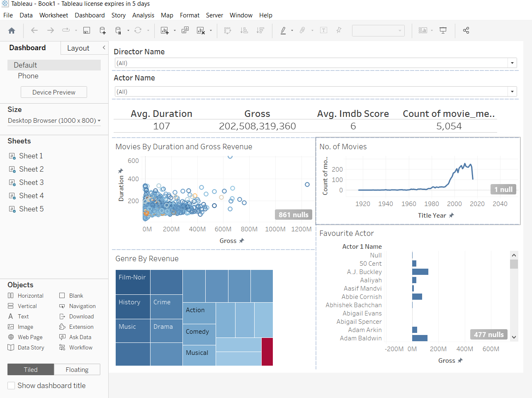Add a new data source

point(102,30)
